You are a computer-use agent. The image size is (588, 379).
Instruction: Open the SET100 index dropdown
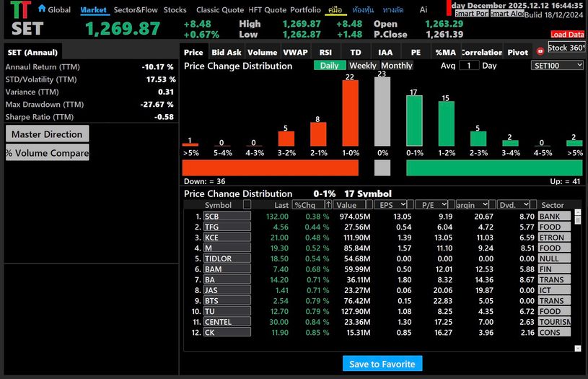[x=557, y=65]
